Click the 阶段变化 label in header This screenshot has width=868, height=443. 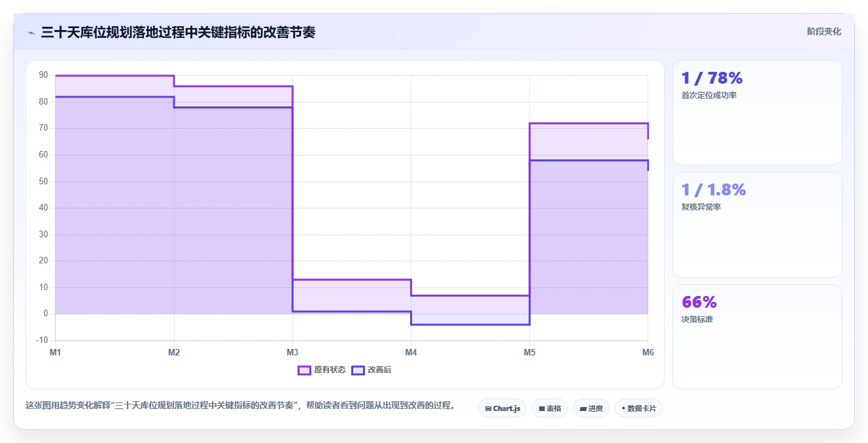(824, 31)
